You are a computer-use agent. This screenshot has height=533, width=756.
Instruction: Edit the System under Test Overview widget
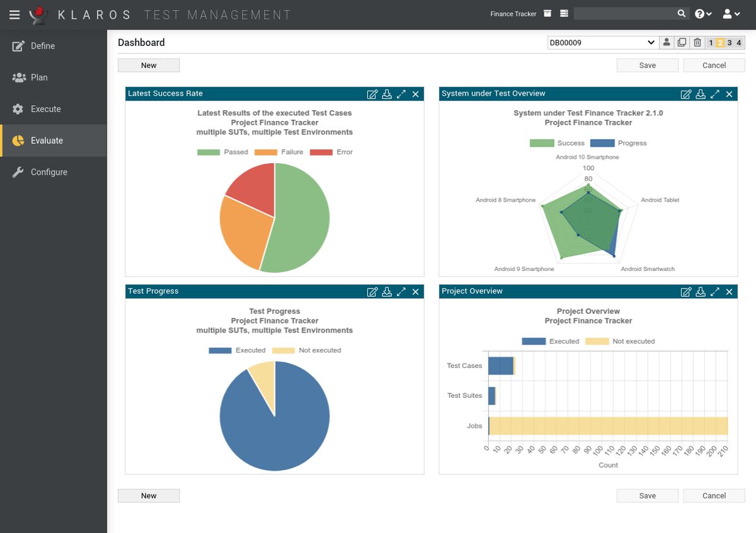(x=686, y=94)
